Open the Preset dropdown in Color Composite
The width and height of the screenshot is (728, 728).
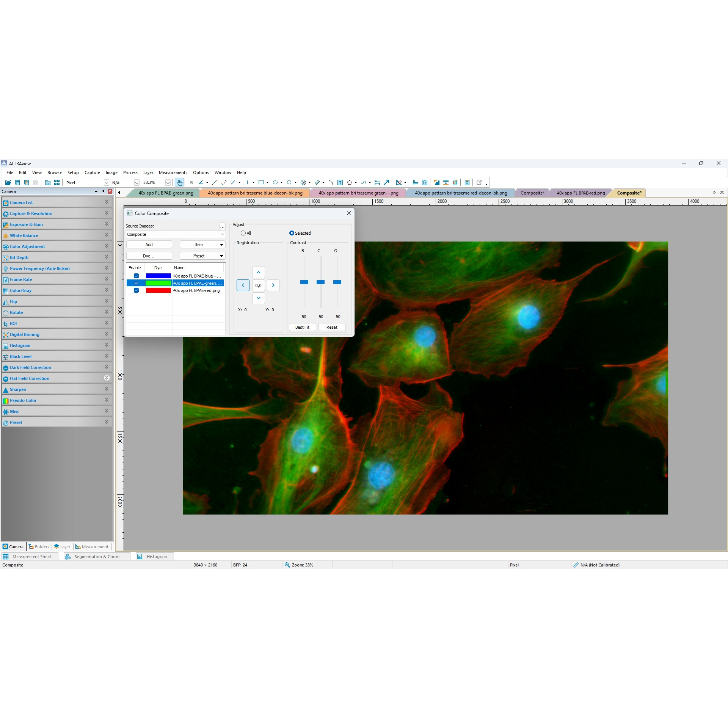coord(202,256)
